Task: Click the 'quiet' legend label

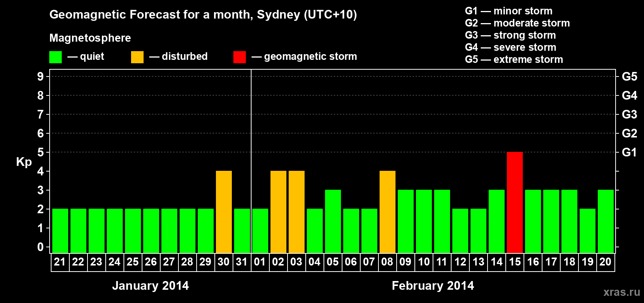Action: [x=92, y=57]
